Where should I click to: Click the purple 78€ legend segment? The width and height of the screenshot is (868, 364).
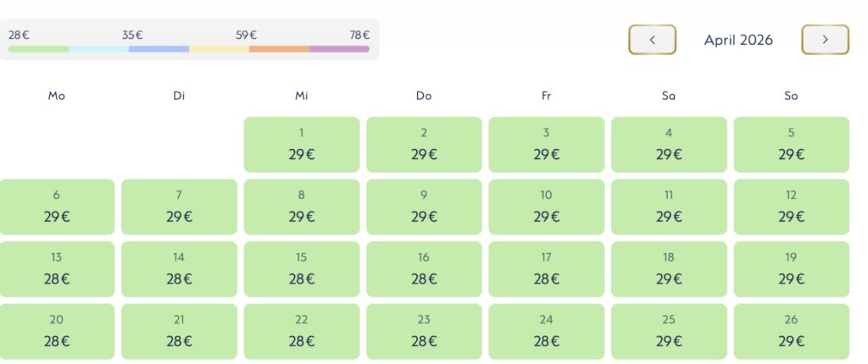pyautogui.click(x=339, y=49)
